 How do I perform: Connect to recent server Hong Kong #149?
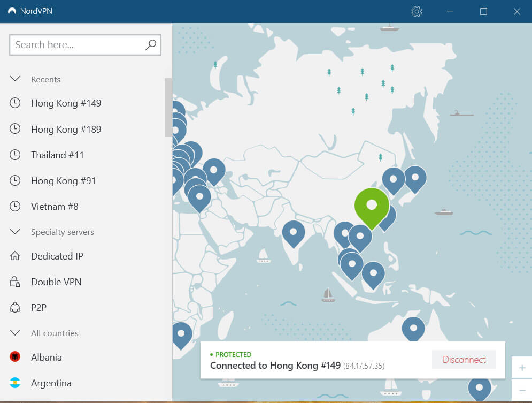click(x=66, y=103)
